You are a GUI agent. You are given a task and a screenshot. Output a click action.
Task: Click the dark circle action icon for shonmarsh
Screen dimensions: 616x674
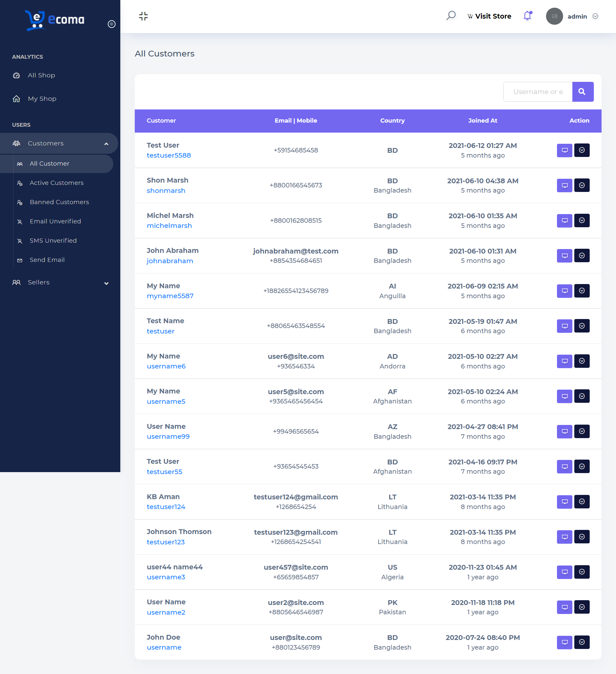(582, 185)
